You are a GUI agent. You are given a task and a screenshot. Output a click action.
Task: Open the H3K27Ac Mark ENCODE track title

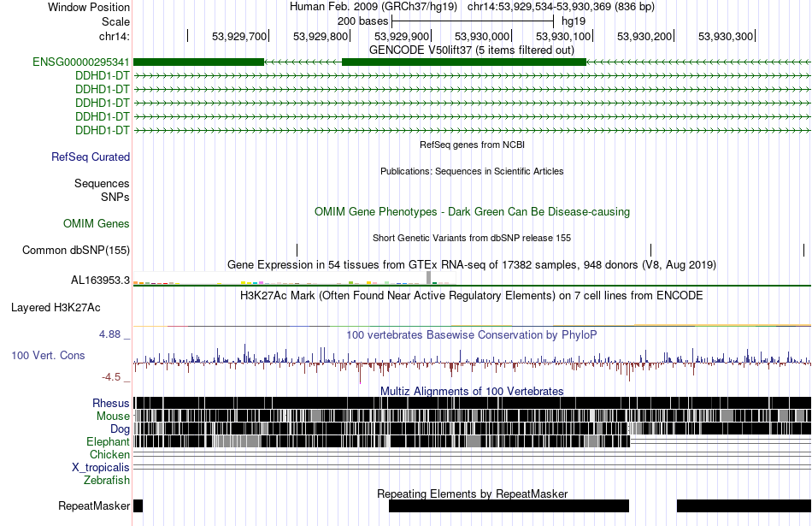472,296
